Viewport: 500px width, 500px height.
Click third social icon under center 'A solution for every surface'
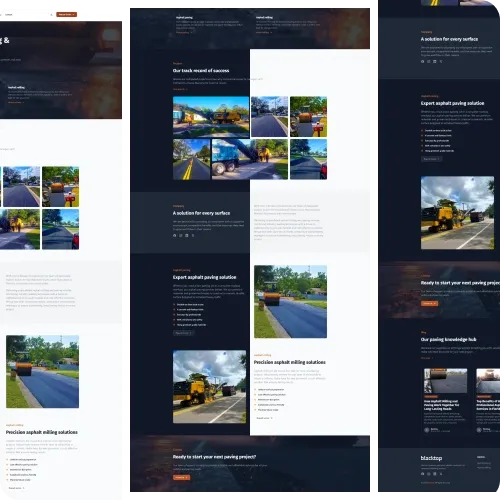coord(187,235)
